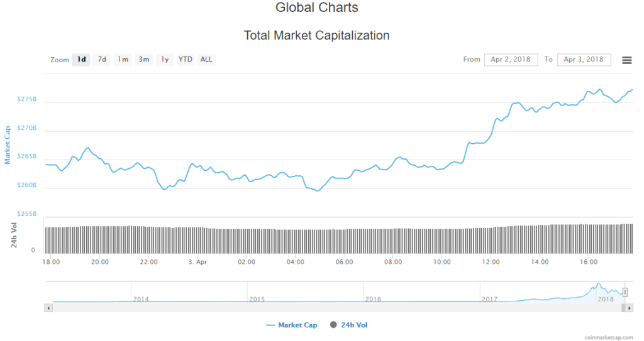Screen dimensions: 644x341
Task: Zoom the chart to 1y
Action: pyautogui.click(x=165, y=60)
